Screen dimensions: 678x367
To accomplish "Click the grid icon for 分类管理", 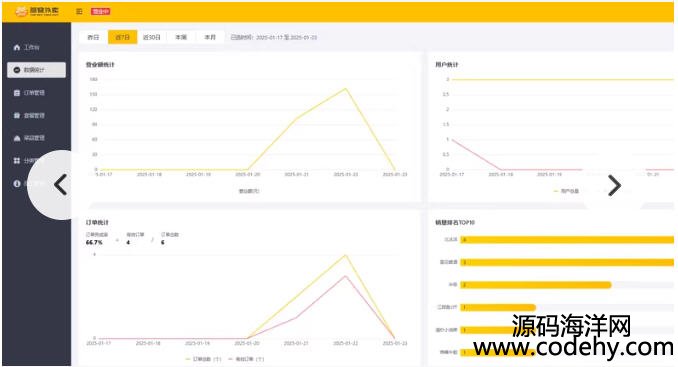I will (17, 160).
